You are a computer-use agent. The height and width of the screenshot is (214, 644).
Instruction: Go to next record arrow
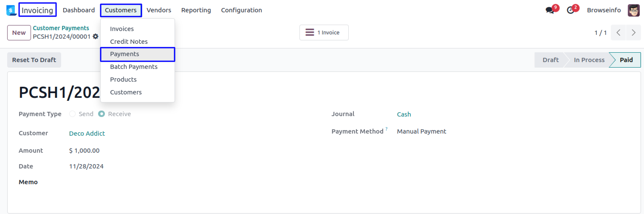point(633,33)
